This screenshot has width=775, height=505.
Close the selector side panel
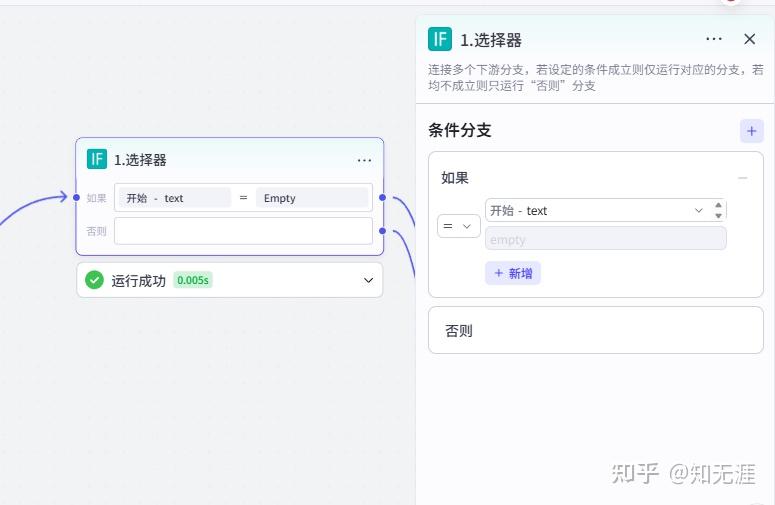749,39
